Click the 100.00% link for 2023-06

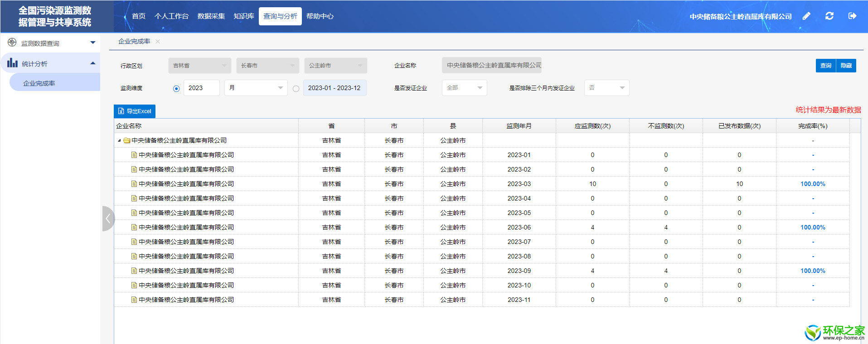click(813, 227)
